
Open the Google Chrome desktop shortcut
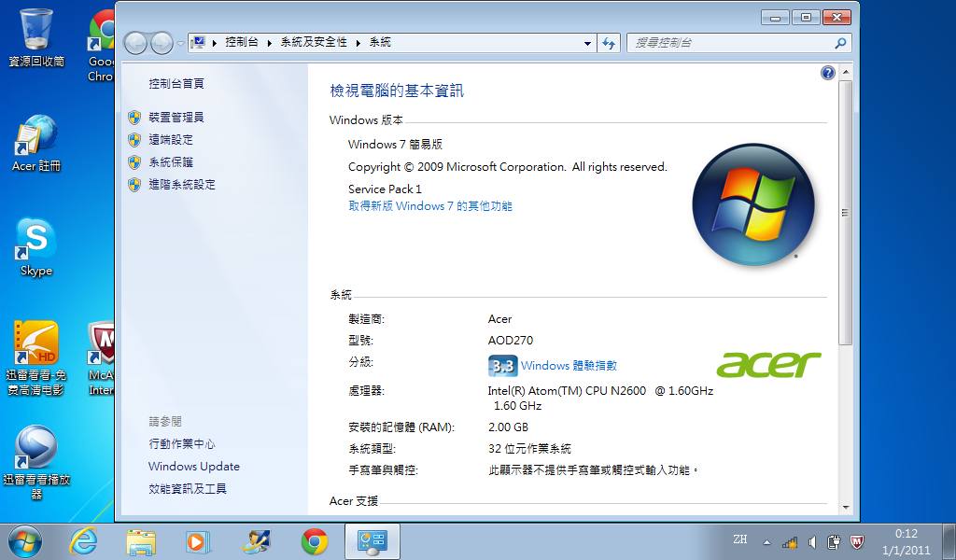pyautogui.click(x=101, y=46)
